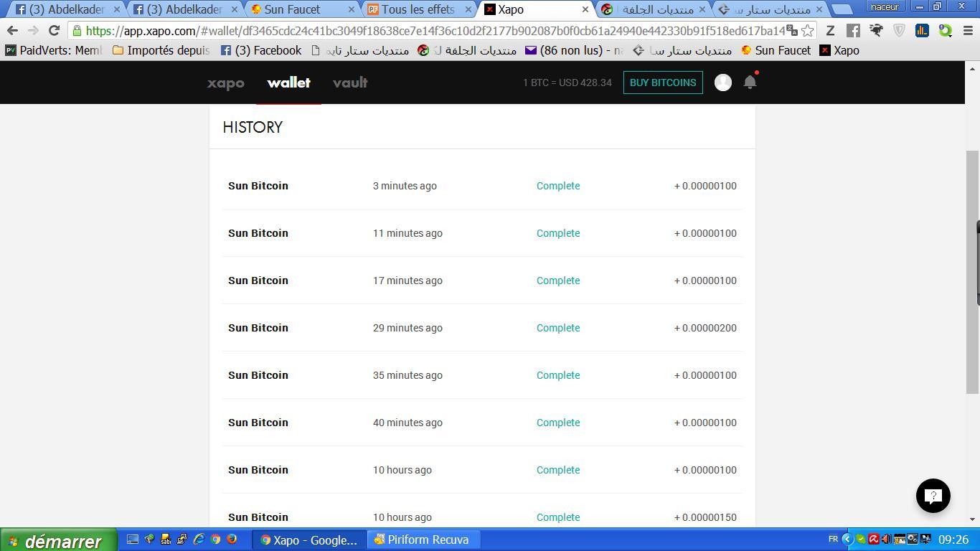This screenshot has width=980, height=551.
Task: Click Complete status on the 17 minutes row
Action: (x=558, y=281)
